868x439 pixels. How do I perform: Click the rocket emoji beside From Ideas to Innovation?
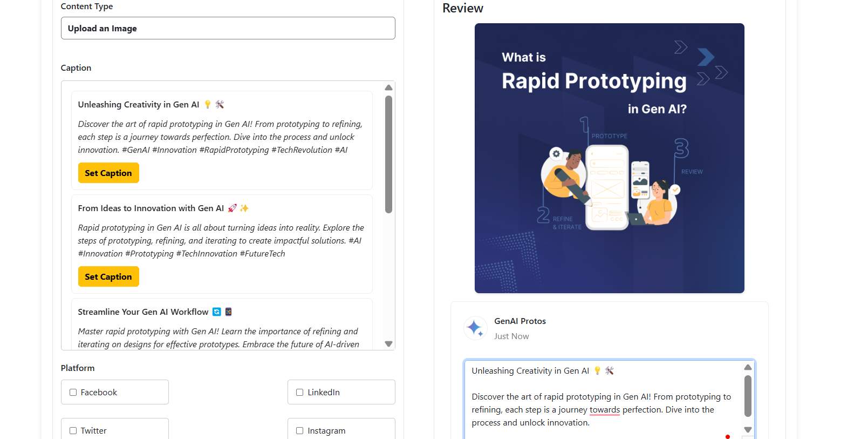[233, 208]
